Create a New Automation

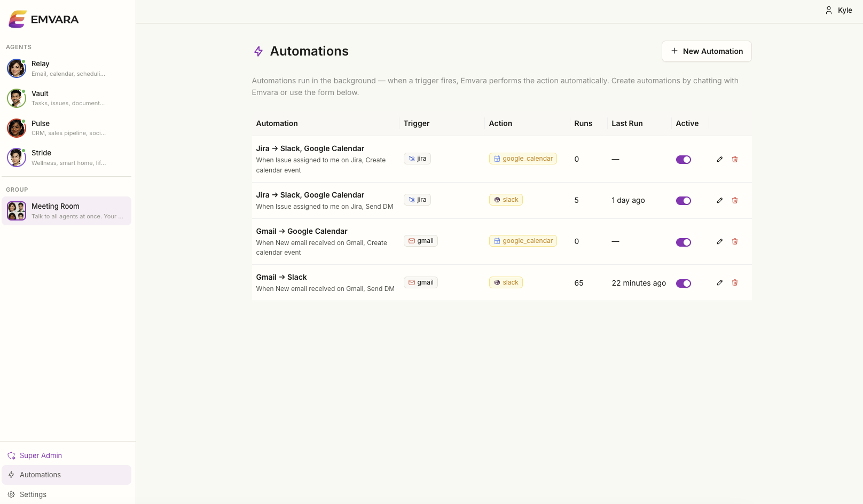tap(707, 51)
